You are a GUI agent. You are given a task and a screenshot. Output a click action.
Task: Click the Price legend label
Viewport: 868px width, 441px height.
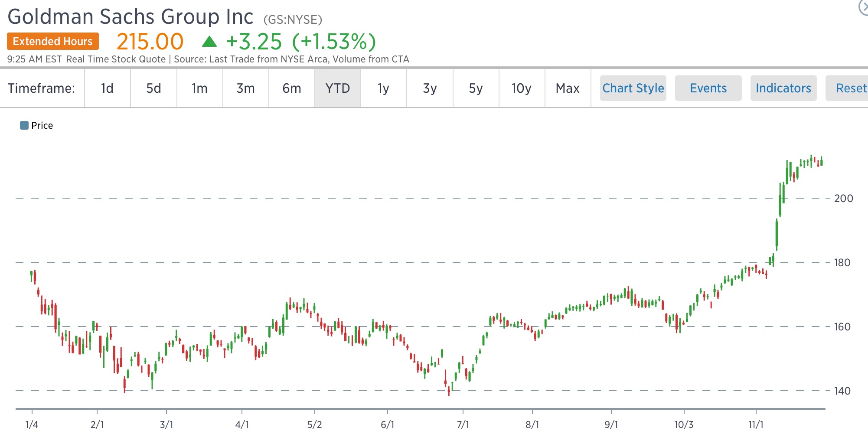(x=42, y=125)
